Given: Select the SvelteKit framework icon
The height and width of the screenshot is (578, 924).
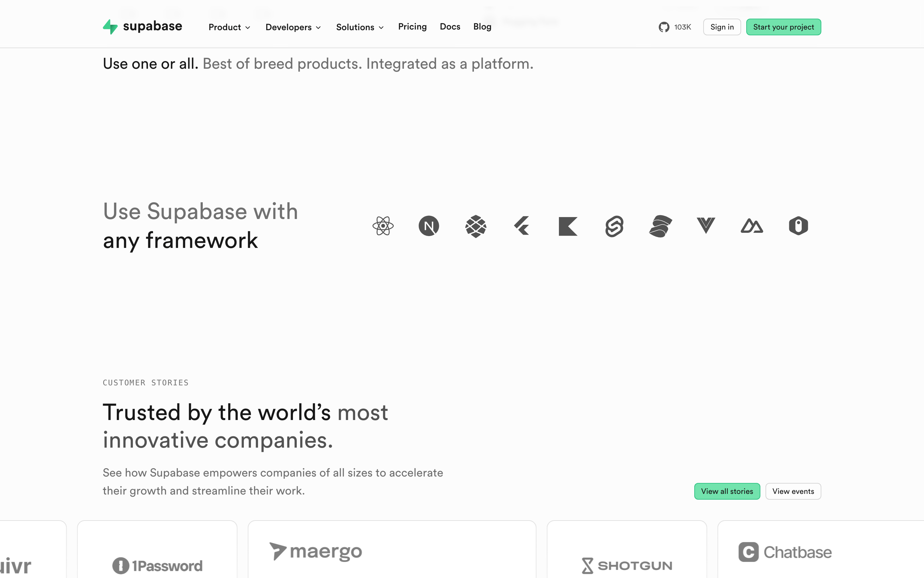Looking at the screenshot, I should (614, 226).
